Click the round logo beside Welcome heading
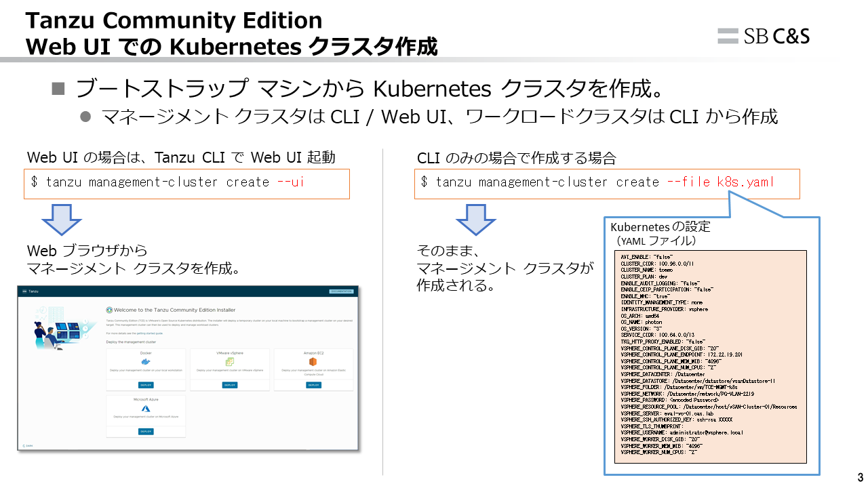Screen dimensions: 868x488 109,310
